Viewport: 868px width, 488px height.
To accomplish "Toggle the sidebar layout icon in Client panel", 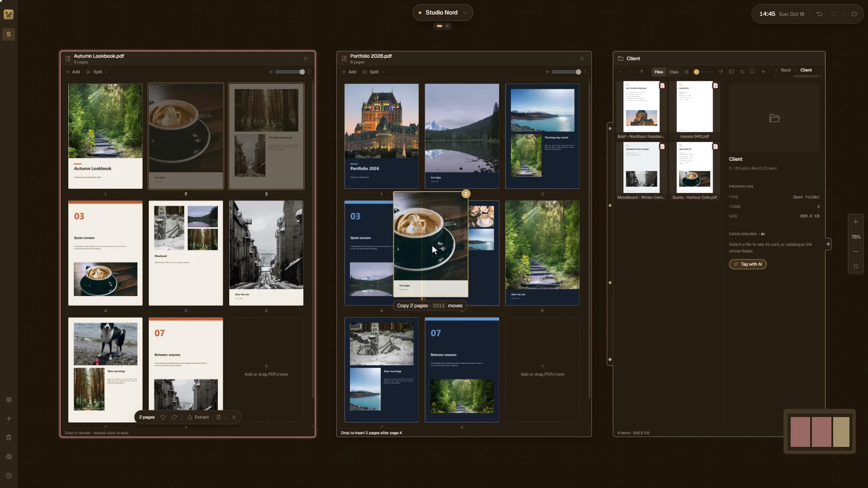I will 731,72.
